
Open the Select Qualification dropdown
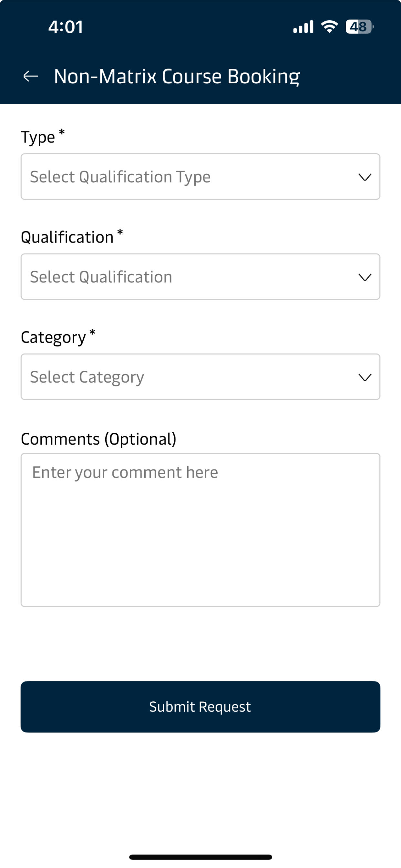pos(200,277)
